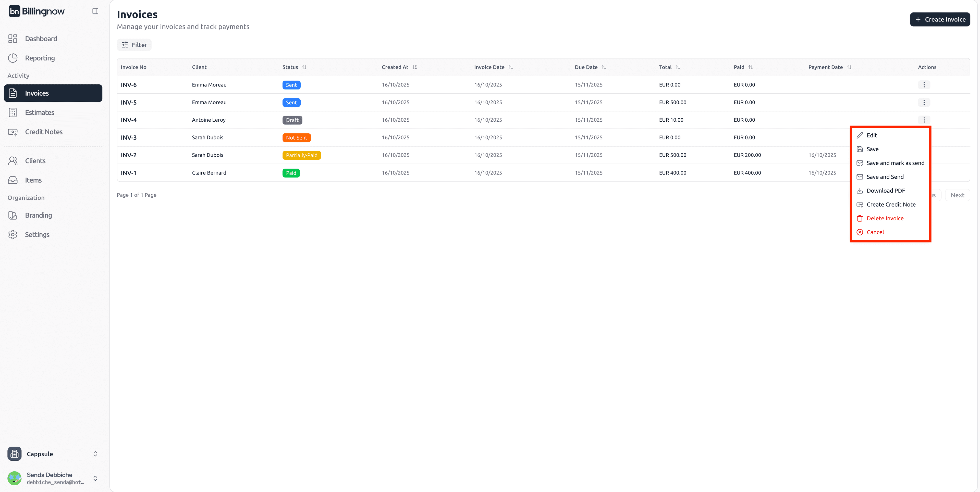980x492 pixels.
Task: Open the Clients section
Action: 35,160
